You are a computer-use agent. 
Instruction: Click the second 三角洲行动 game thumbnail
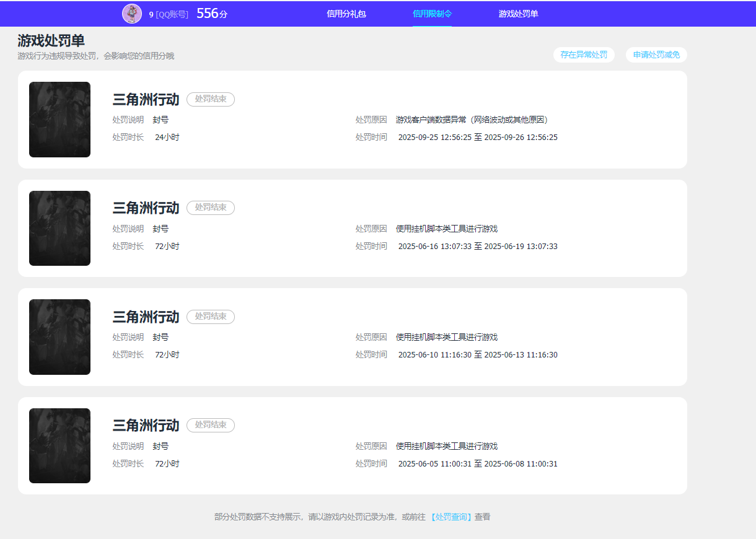tap(59, 228)
